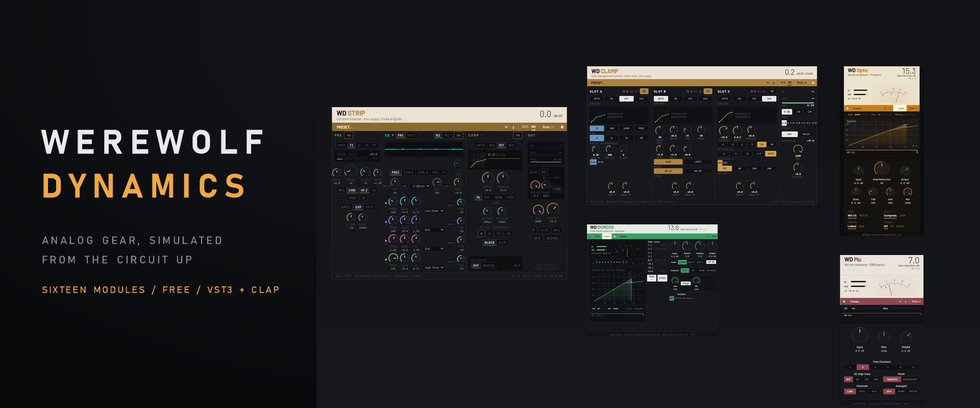Click WD Strip preamp Input knob

tap(336, 173)
